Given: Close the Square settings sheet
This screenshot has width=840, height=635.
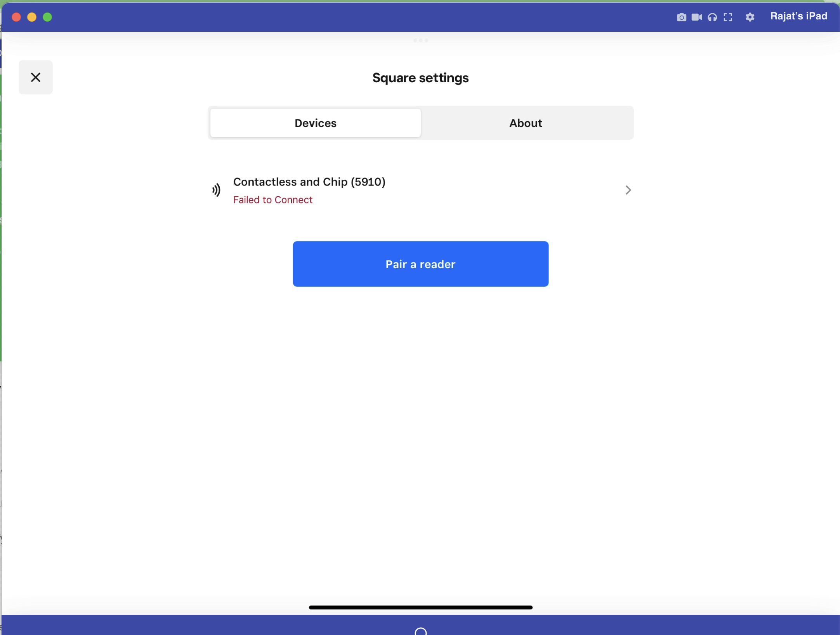Looking at the screenshot, I should pyautogui.click(x=35, y=77).
